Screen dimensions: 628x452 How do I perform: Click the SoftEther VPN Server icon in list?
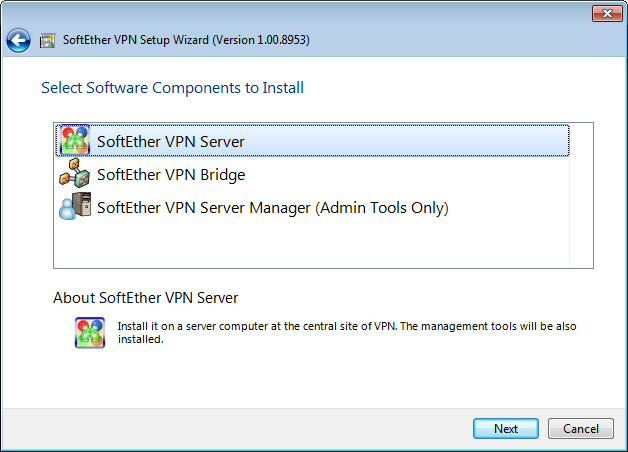tap(74, 141)
